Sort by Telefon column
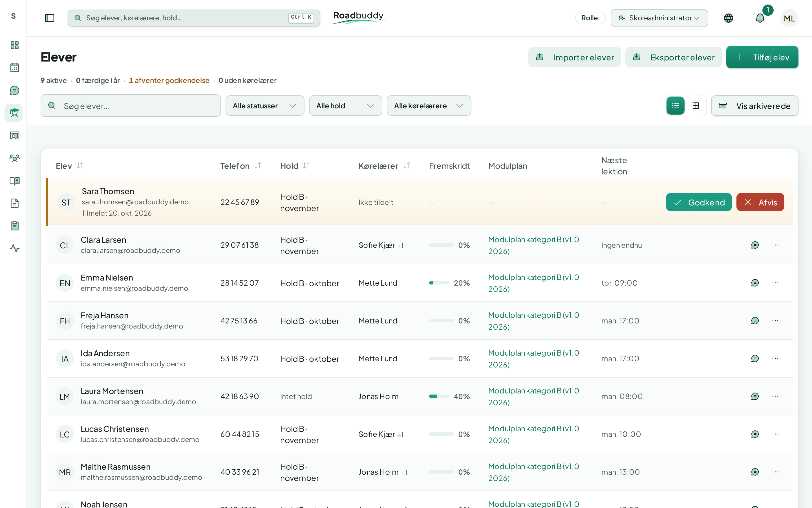The height and width of the screenshot is (508, 812). tap(240, 166)
